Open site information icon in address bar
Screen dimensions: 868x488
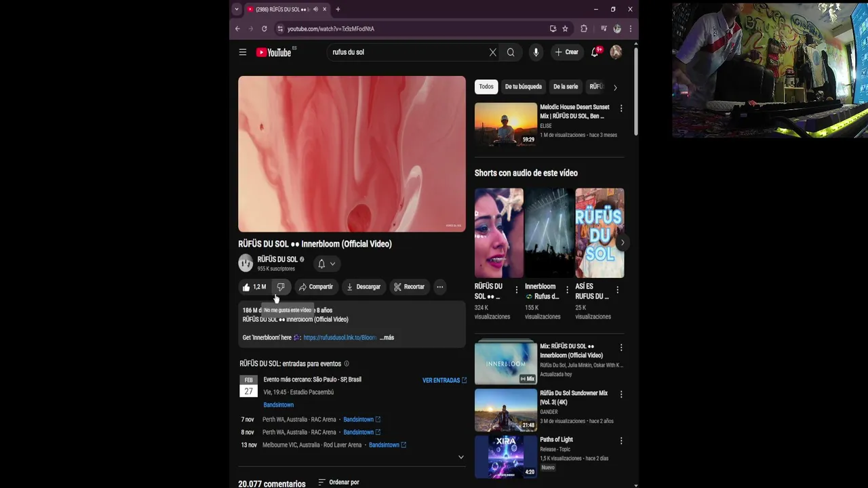(280, 28)
